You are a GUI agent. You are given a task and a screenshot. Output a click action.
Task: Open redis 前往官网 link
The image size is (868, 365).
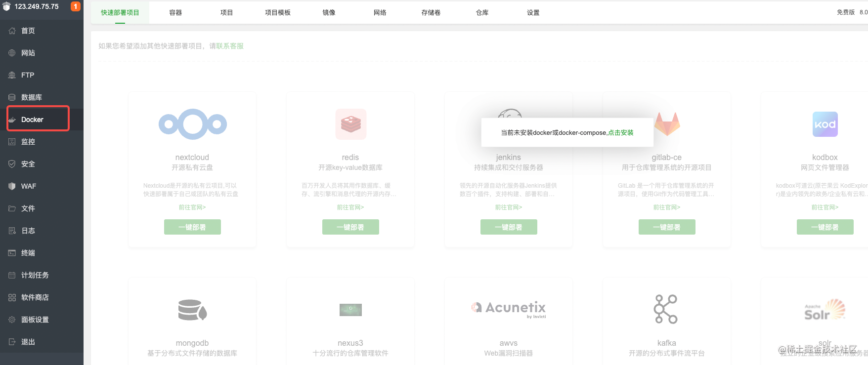point(350,207)
